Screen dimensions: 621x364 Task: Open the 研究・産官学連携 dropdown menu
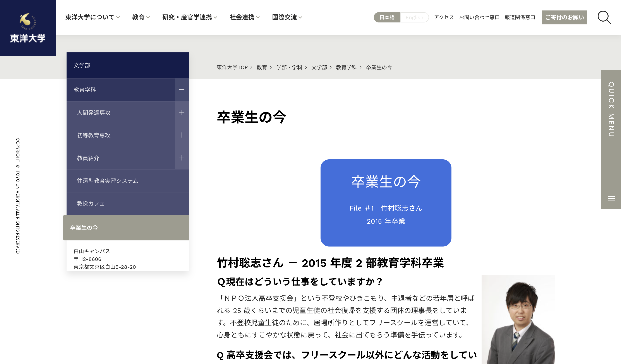click(x=189, y=17)
